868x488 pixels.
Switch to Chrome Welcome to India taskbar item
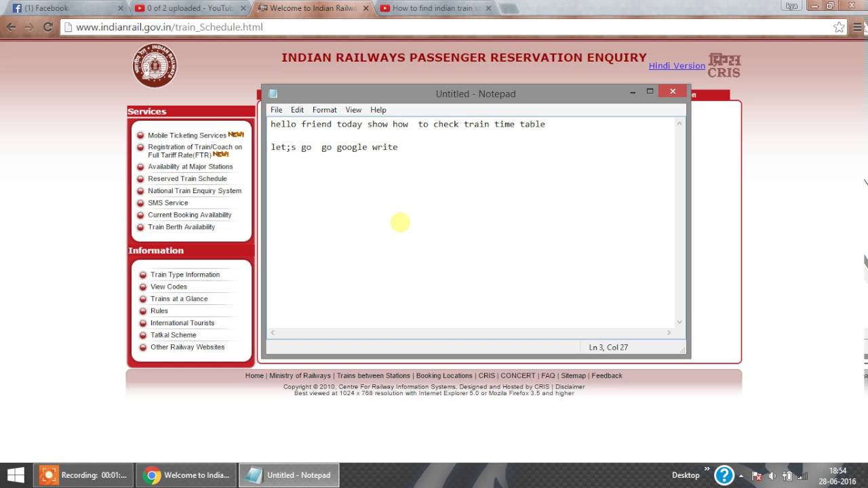tap(186, 474)
